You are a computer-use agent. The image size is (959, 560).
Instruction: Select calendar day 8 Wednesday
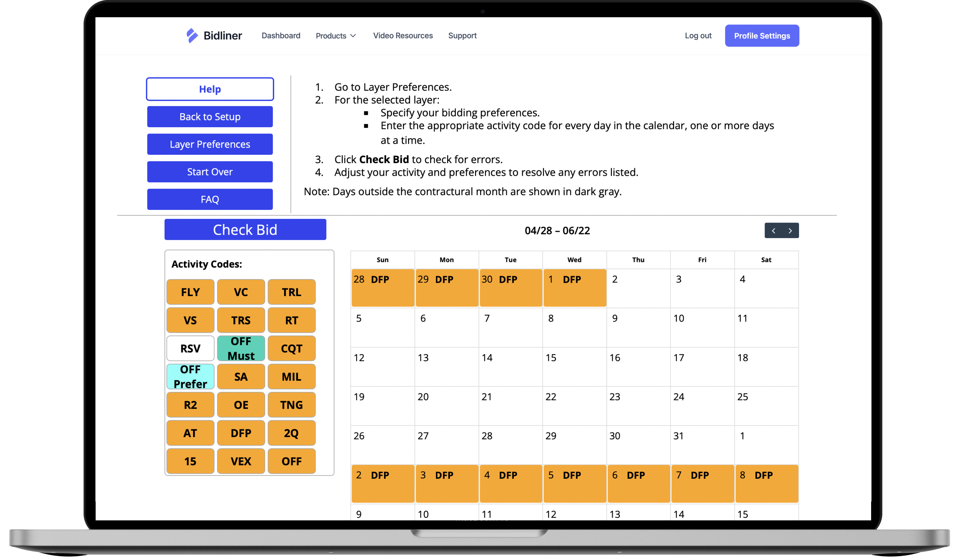coord(575,328)
